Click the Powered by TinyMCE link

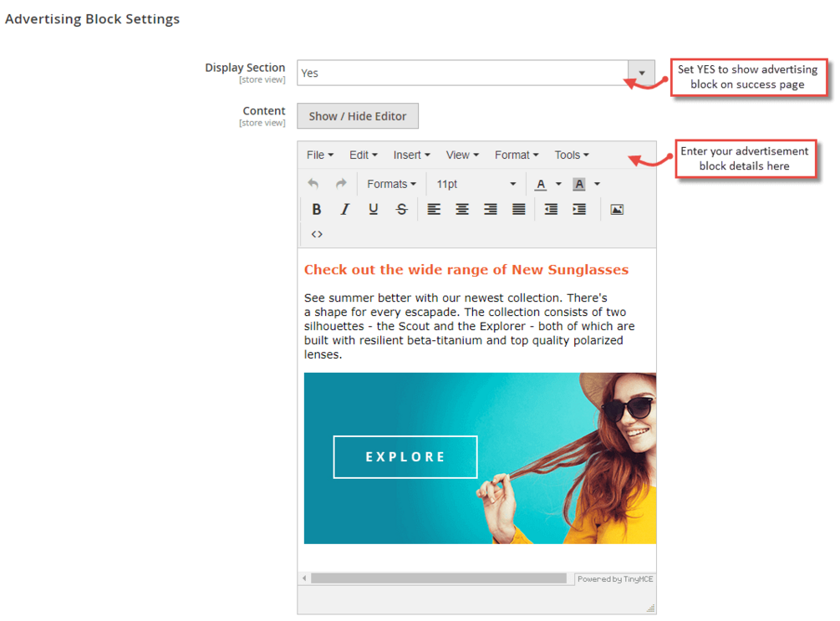pyautogui.click(x=615, y=579)
